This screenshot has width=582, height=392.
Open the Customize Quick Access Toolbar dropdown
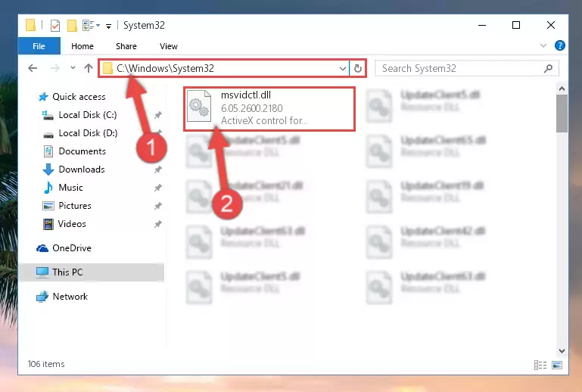pos(108,26)
